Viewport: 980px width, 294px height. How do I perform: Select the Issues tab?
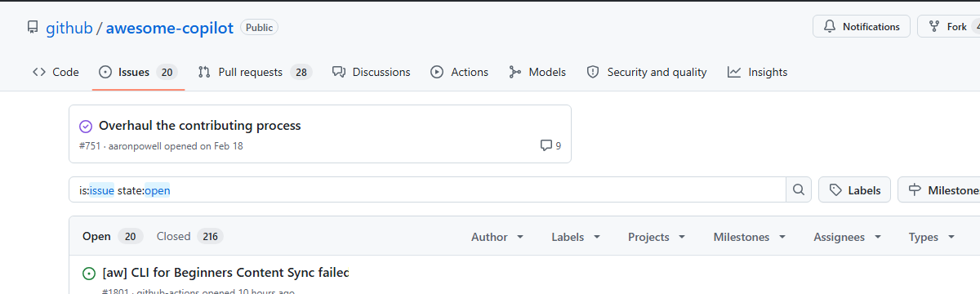point(138,72)
